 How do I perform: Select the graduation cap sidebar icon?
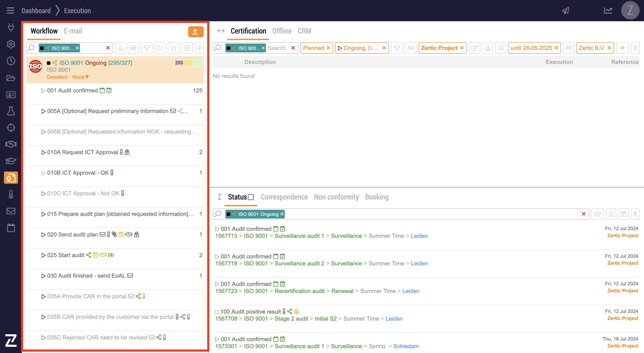[x=11, y=161]
